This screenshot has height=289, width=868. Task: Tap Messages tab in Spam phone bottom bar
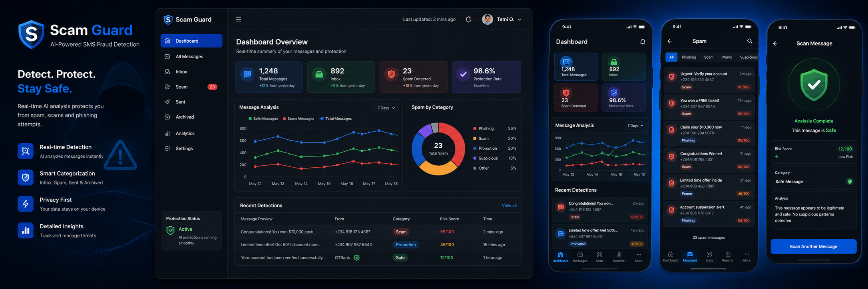pos(690,257)
